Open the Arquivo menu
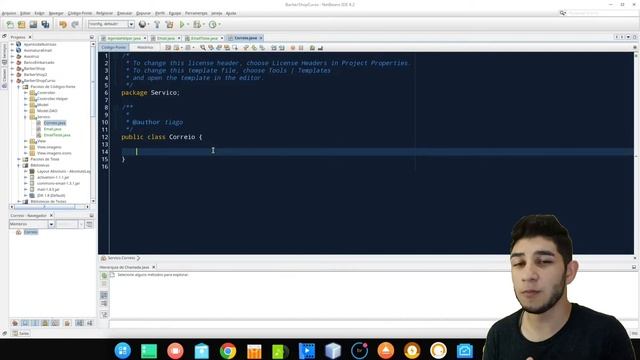The width and height of the screenshot is (640, 360). (x=9, y=13)
